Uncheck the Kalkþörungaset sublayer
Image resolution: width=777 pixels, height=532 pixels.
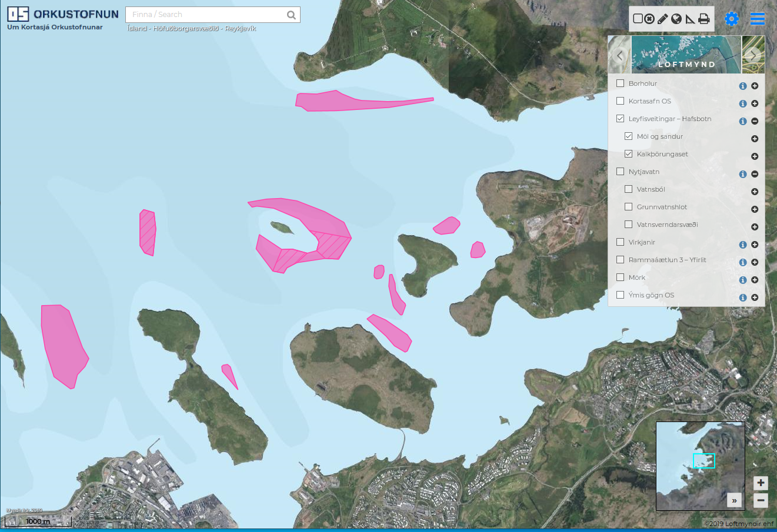pyautogui.click(x=628, y=154)
